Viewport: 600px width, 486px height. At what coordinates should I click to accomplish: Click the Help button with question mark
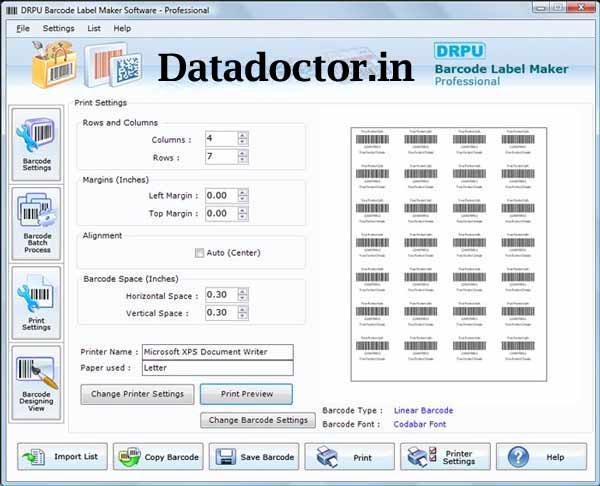(x=541, y=457)
